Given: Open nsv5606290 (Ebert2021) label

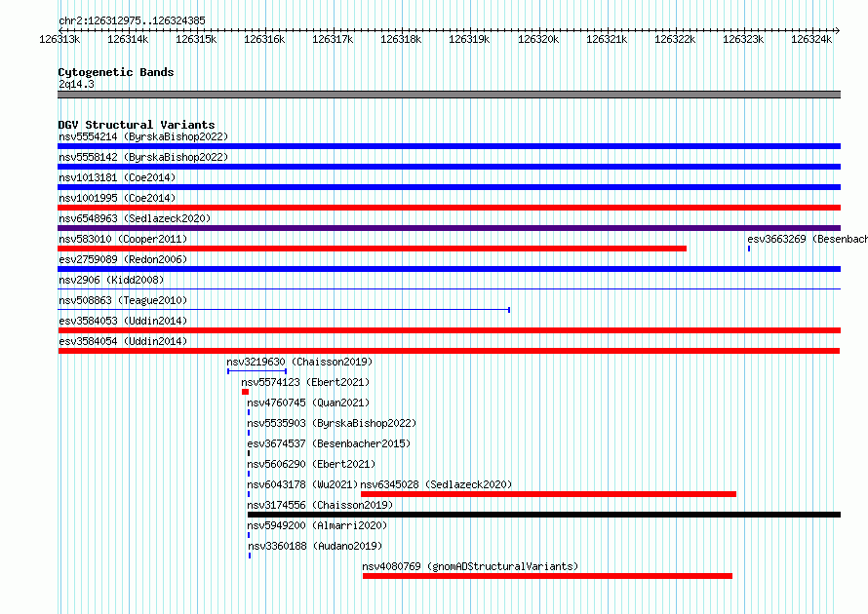Looking at the screenshot, I should (x=311, y=464).
